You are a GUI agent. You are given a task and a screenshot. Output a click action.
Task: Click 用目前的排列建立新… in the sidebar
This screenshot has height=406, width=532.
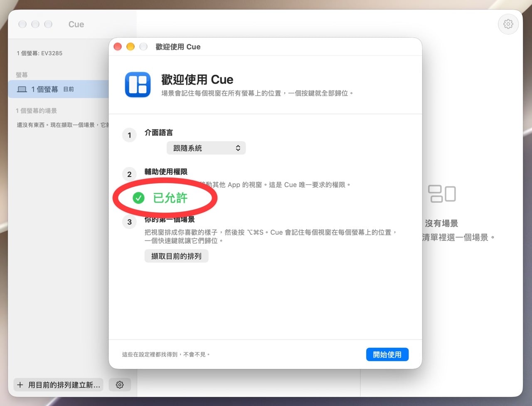(x=58, y=385)
